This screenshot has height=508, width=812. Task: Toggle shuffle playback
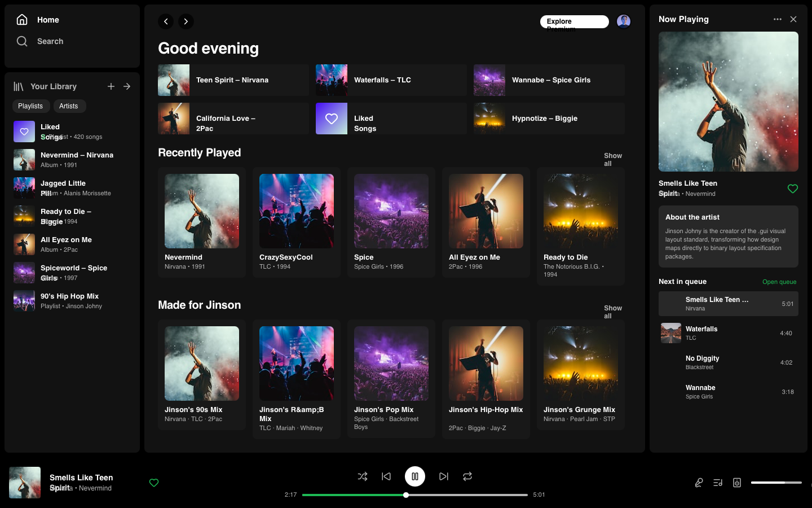point(363,476)
